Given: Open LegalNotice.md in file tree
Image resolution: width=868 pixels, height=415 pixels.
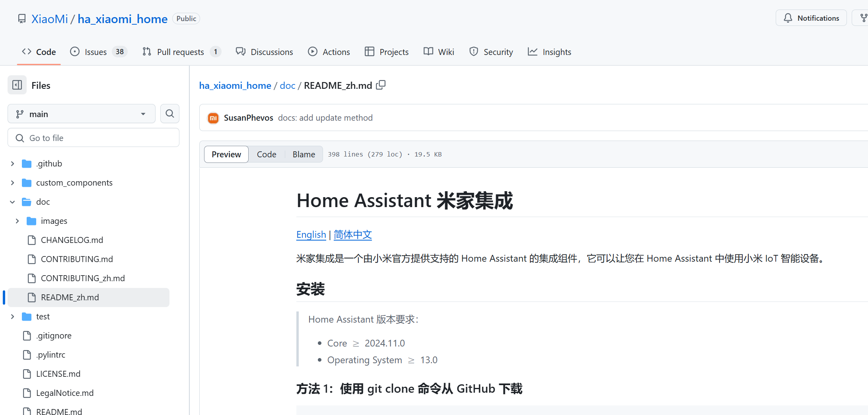Looking at the screenshot, I should 65,393.
